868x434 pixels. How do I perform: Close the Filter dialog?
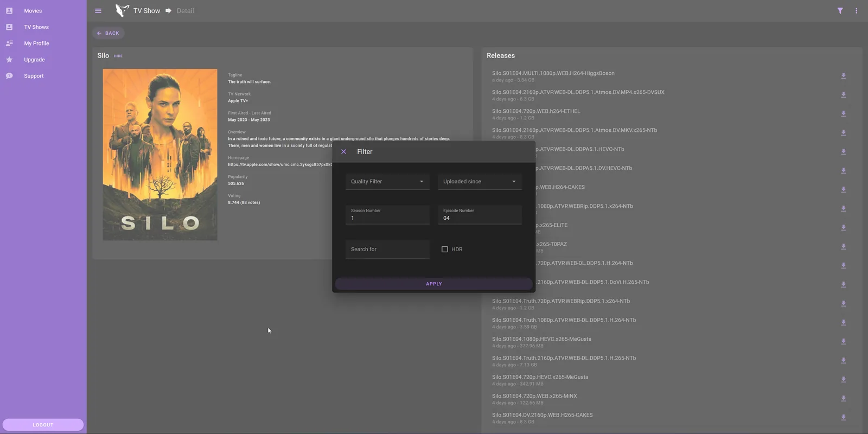click(x=343, y=152)
